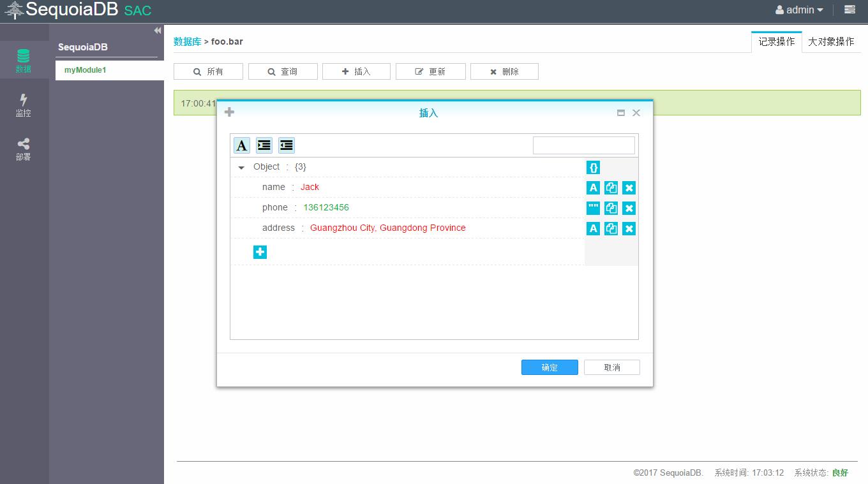
Task: Collapse the Object tree node
Action: 241,168
